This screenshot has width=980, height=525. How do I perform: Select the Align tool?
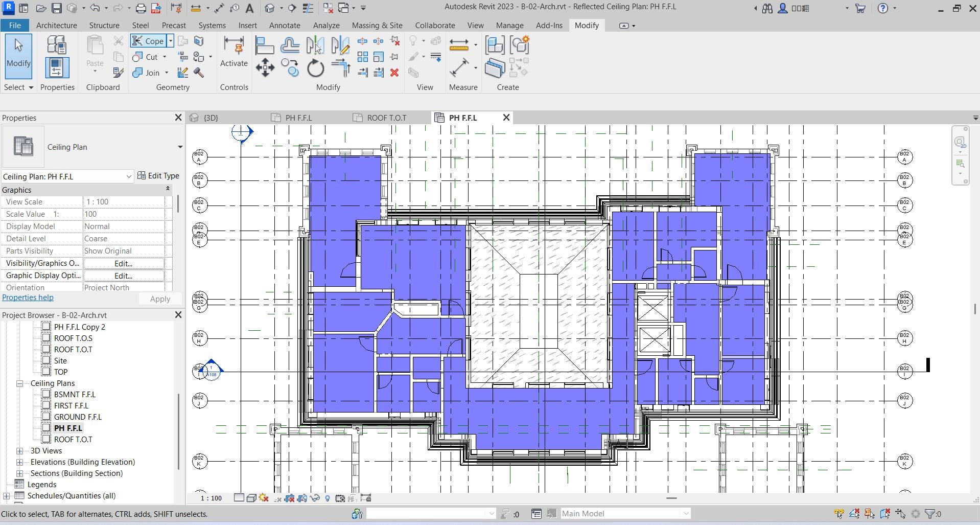pyautogui.click(x=265, y=45)
